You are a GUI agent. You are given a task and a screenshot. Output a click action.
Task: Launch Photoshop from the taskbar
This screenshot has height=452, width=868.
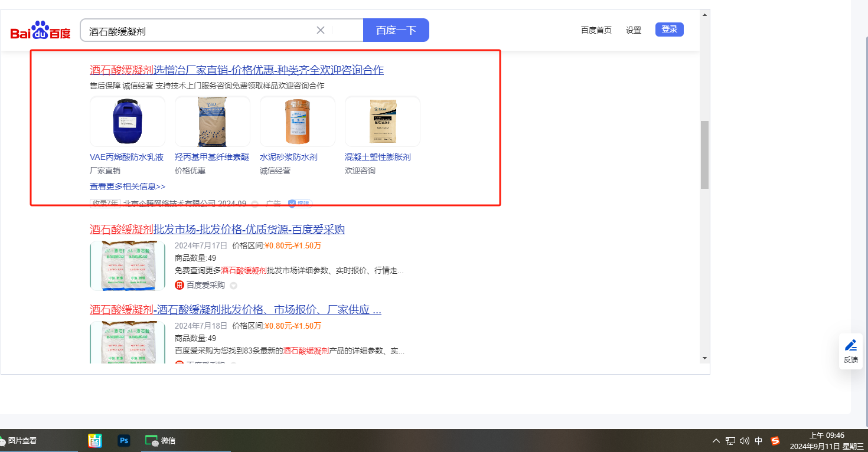pos(124,441)
